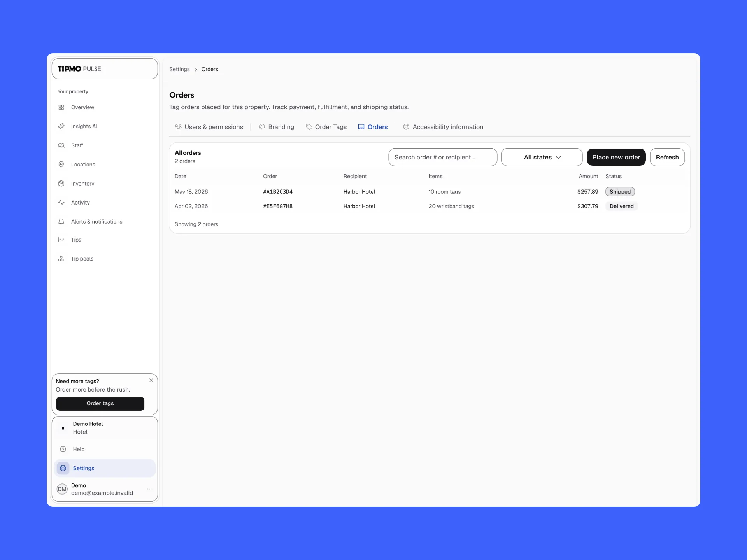747x560 pixels.
Task: Click the Demo Hotel property icon
Action: [x=63, y=428]
